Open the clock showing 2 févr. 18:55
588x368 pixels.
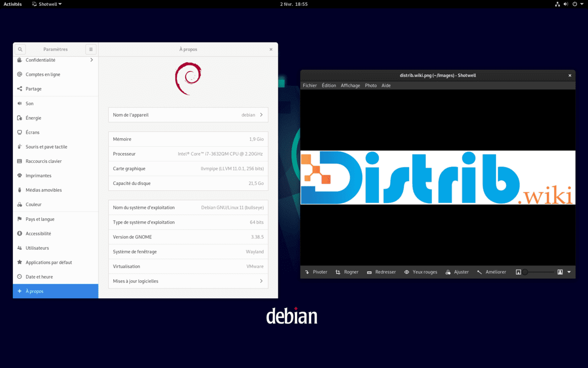(294, 4)
